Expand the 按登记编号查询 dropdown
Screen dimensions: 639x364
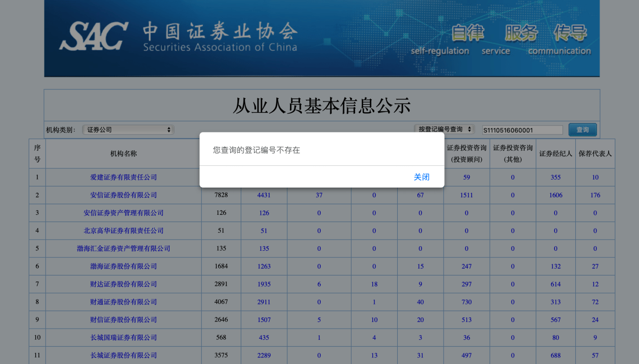(444, 129)
